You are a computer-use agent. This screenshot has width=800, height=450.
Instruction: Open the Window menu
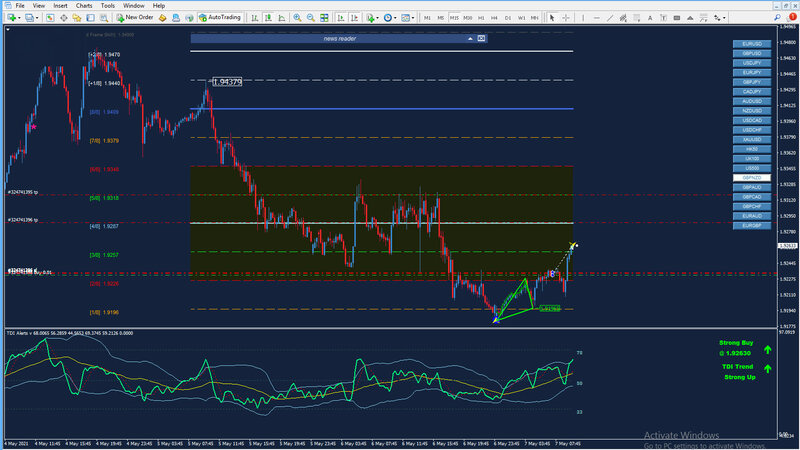(x=134, y=6)
